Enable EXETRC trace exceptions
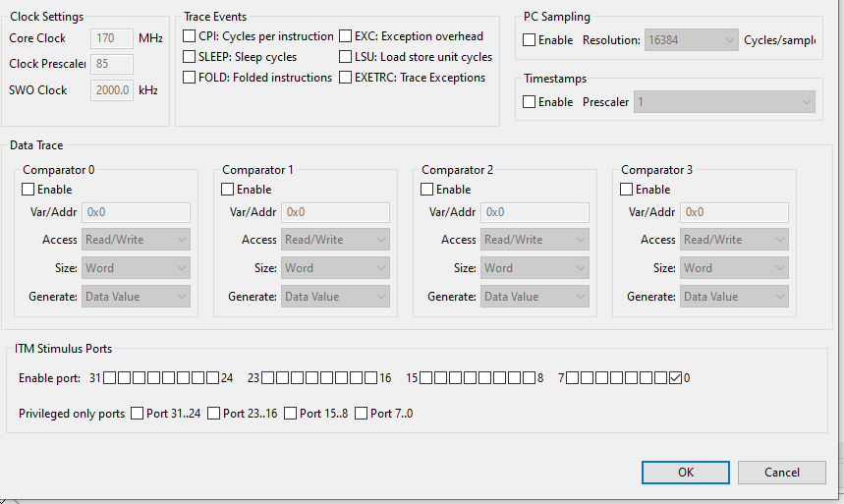Viewport: 844px width, 504px height. [x=346, y=78]
